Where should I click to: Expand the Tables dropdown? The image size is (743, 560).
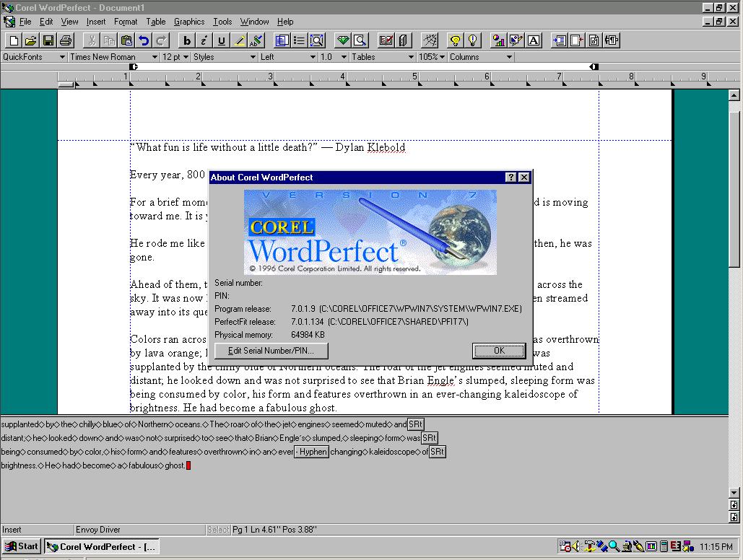click(411, 57)
